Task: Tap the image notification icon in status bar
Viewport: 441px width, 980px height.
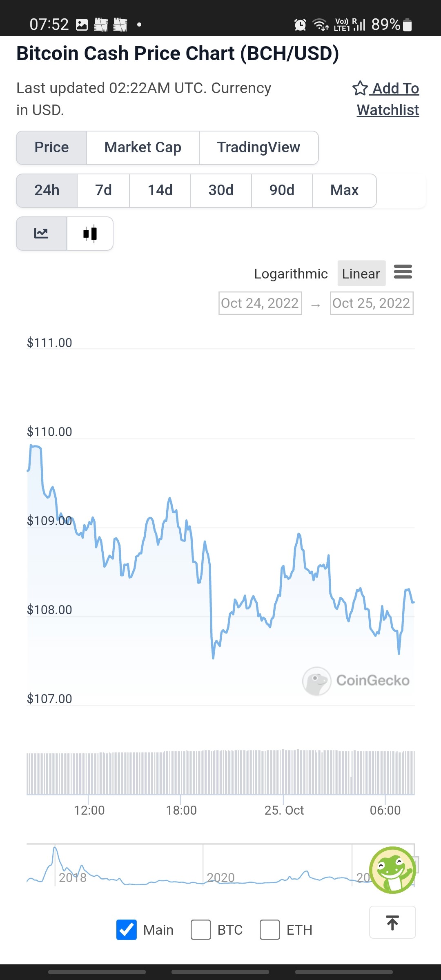Action: 82,25
